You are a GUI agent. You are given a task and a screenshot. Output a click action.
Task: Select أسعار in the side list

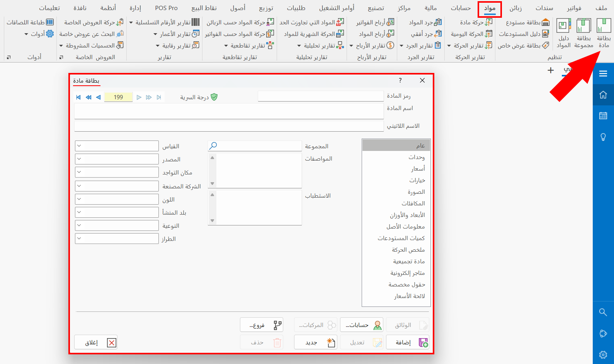pyautogui.click(x=396, y=169)
